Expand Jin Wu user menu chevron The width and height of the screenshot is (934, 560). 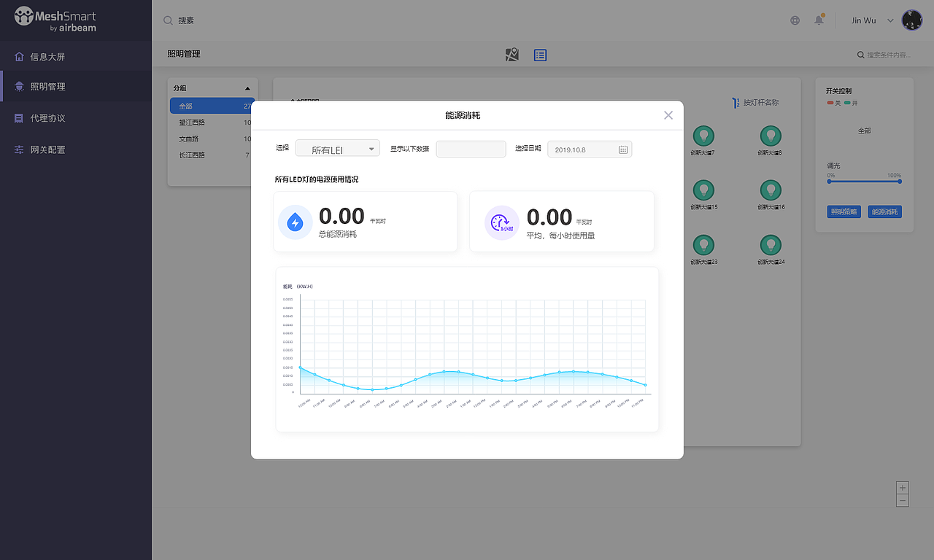890,20
